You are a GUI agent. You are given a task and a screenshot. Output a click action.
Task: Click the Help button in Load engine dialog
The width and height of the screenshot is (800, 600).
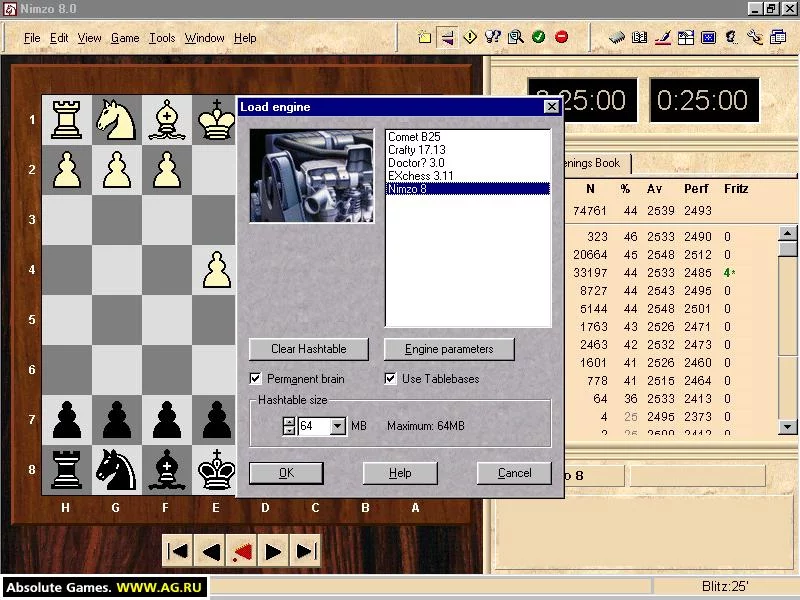tap(400, 473)
